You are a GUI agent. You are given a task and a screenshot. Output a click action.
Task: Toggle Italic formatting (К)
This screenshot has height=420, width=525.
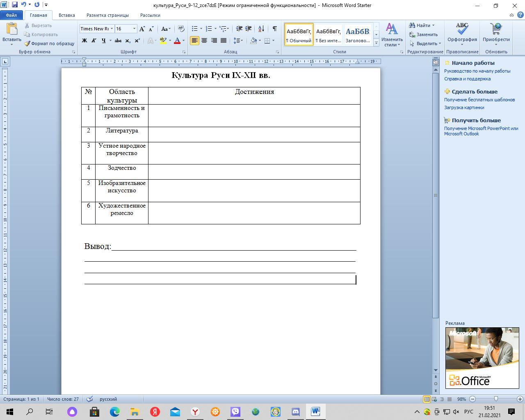pyautogui.click(x=94, y=41)
